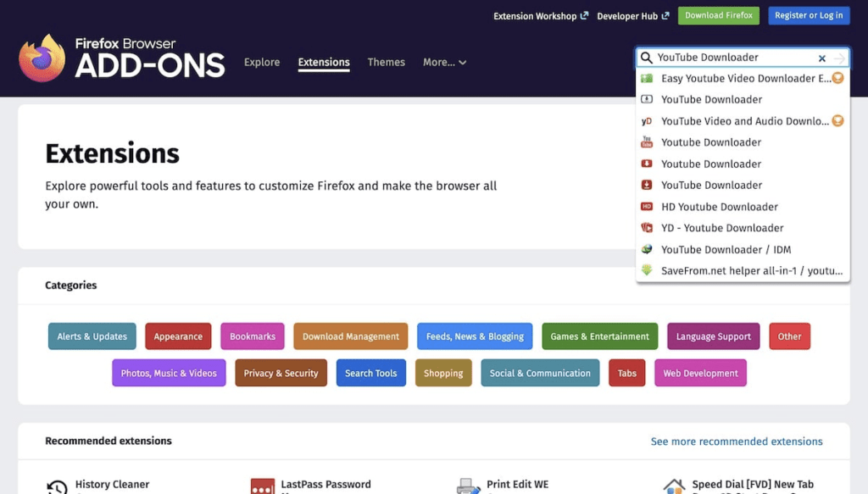Pick SaveFrom.net helper all-in-1 suggestion

click(743, 270)
